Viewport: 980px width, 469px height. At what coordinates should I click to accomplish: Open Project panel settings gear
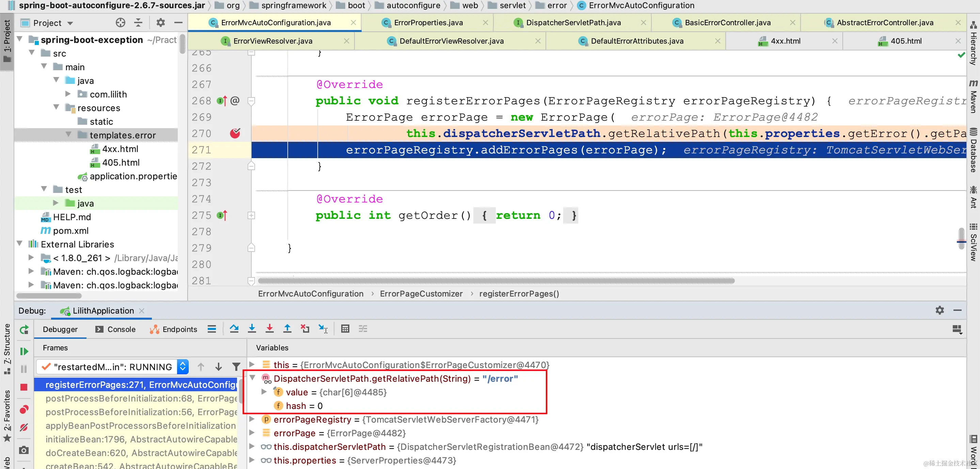(160, 23)
